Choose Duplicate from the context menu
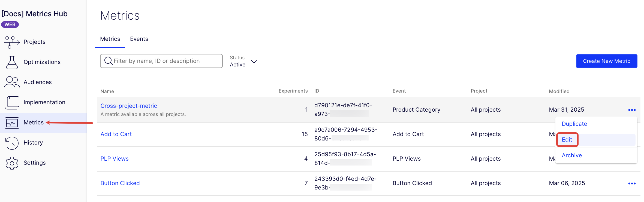644x202 pixels. pos(574,124)
